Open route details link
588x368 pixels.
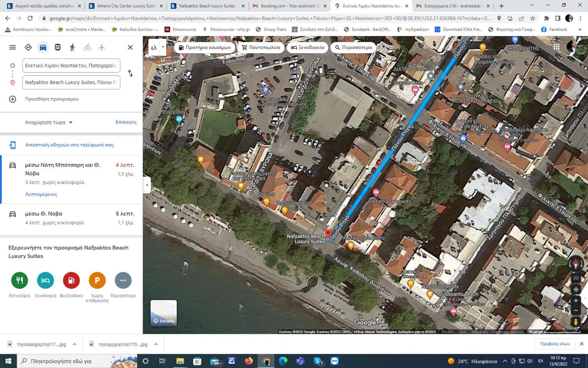click(41, 194)
